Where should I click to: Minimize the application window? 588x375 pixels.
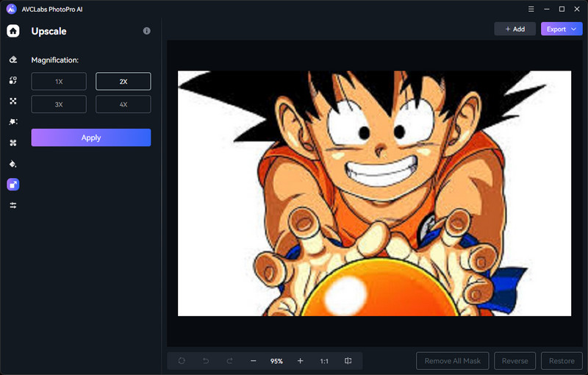[547, 9]
